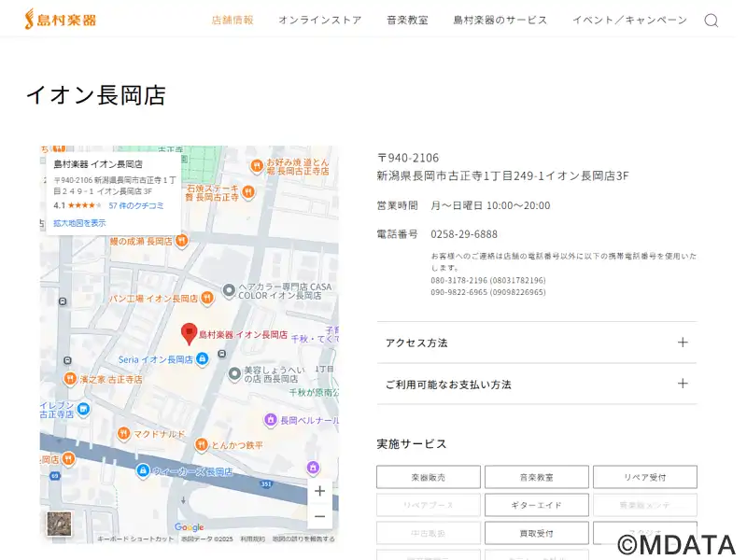This screenshot has height=560, width=747.
Task: Click the イオン長岡店 page heading
Action: (x=96, y=95)
